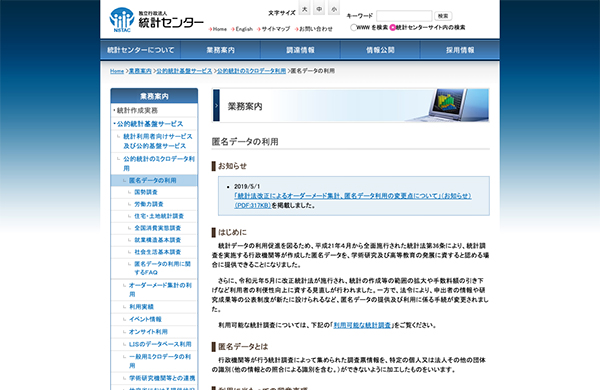Open 調達情報 navigation tab
Screen dimensions: 600x390
300,50
